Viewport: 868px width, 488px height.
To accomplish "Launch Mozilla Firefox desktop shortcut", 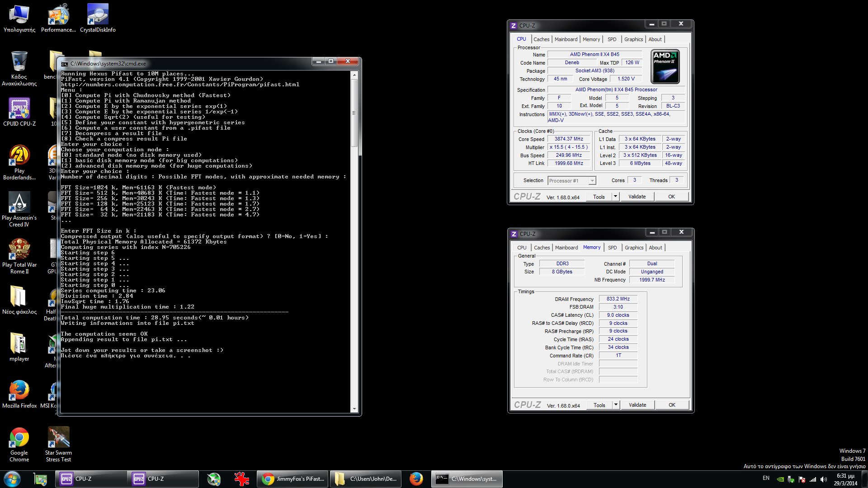I will 19,394.
